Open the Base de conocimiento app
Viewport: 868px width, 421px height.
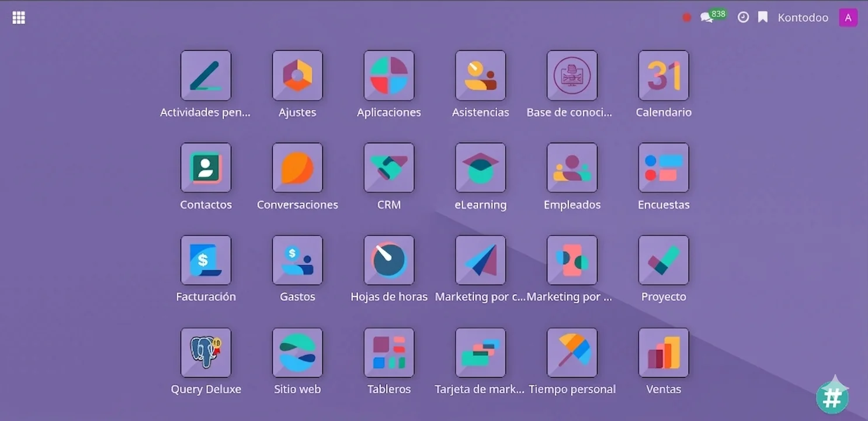(x=572, y=75)
